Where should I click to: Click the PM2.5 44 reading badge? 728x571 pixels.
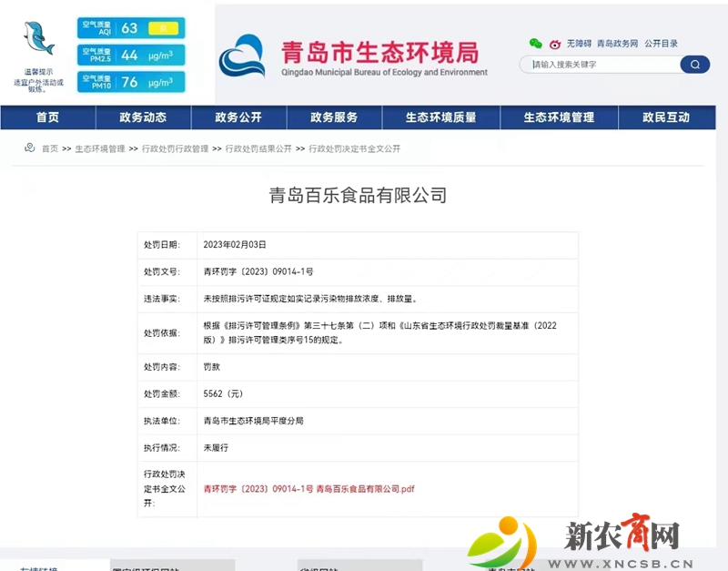[x=131, y=55]
